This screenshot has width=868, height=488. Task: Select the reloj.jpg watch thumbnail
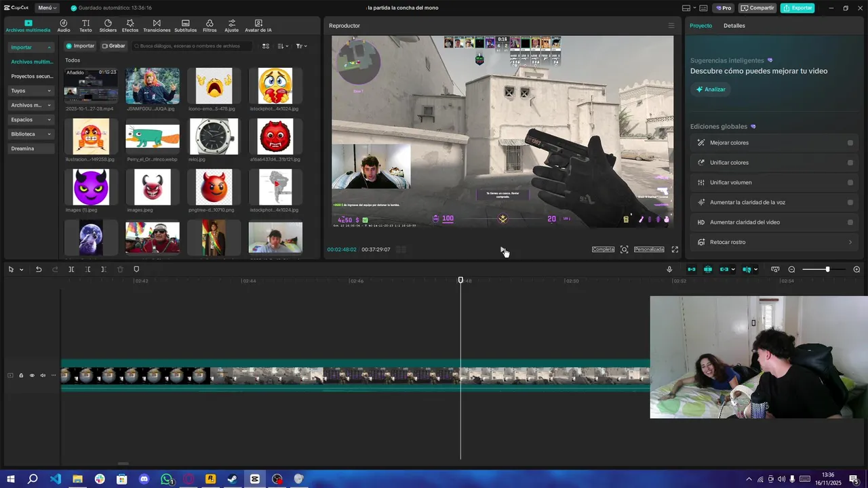click(x=214, y=136)
